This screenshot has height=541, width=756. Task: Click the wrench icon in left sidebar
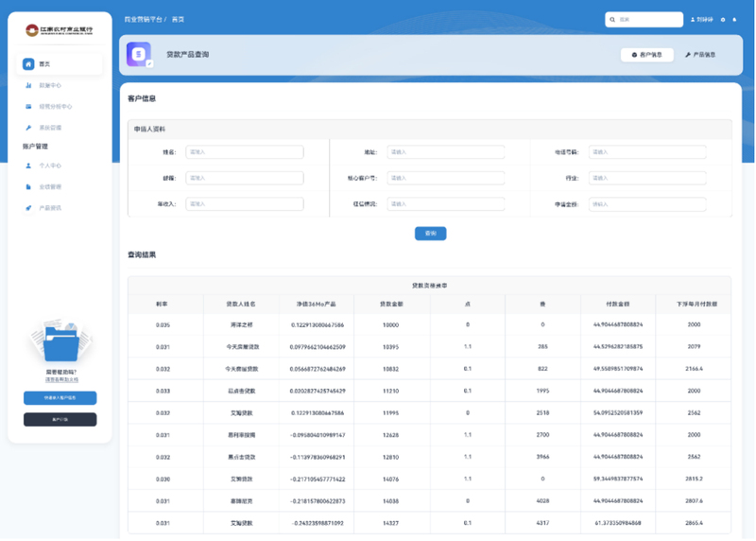coord(28,128)
